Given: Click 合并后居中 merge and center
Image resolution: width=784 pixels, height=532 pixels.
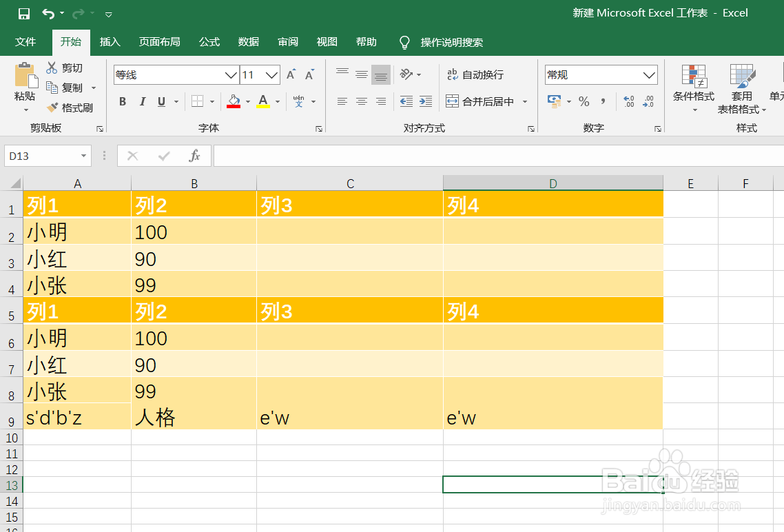Looking at the screenshot, I should click(480, 101).
